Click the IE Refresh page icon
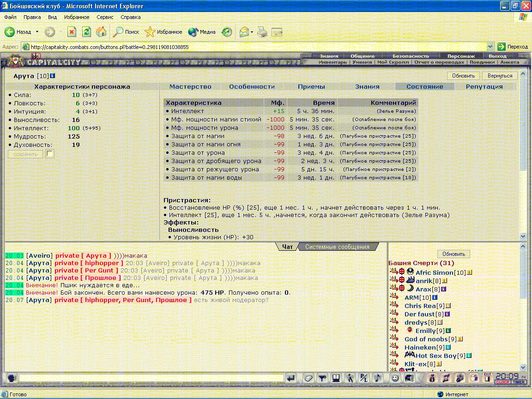The image size is (532, 399). 86,32
